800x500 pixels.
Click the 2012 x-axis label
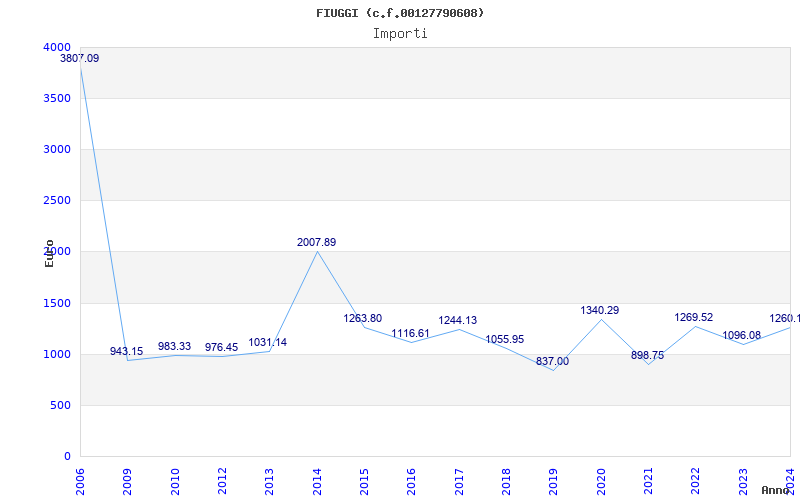click(x=222, y=481)
